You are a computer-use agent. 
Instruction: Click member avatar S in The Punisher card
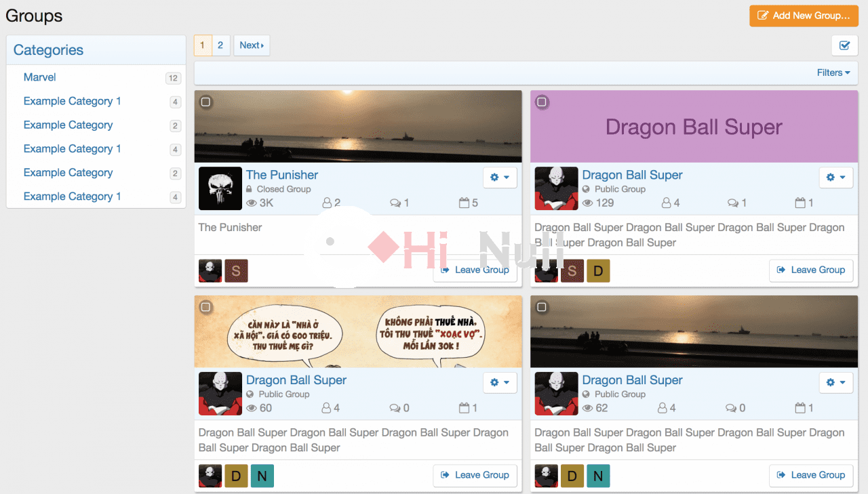tap(236, 270)
